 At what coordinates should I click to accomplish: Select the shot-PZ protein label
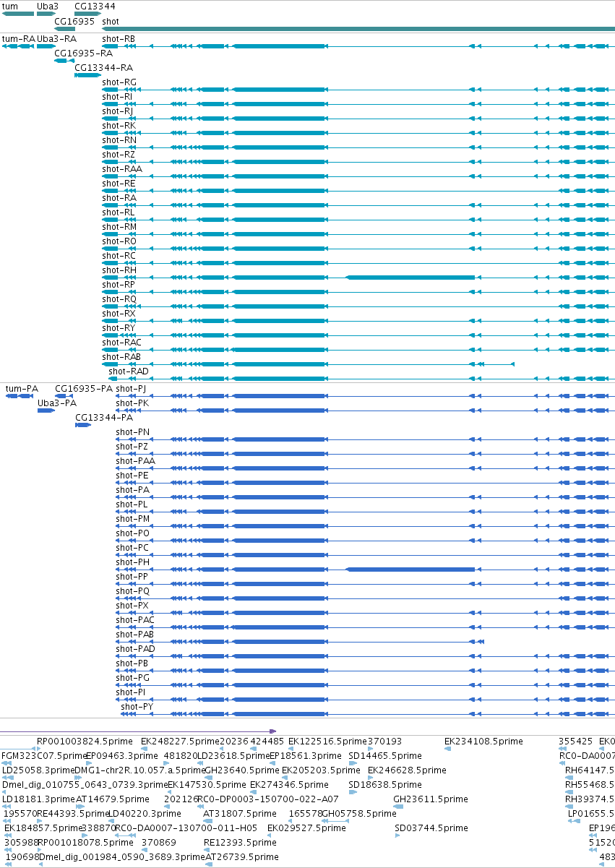(132, 447)
